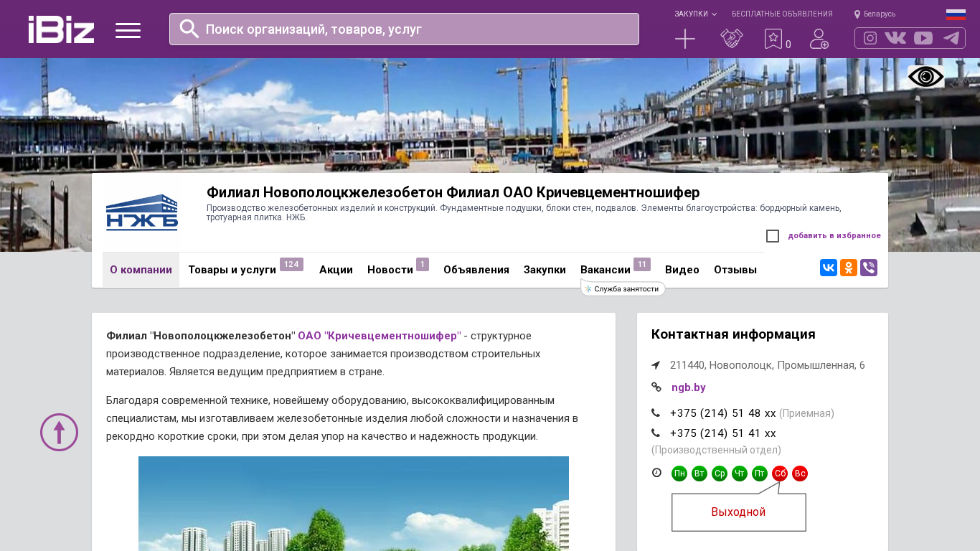Select the Ср weekday indicator
Screen dimensions: 980x551
[x=720, y=474]
